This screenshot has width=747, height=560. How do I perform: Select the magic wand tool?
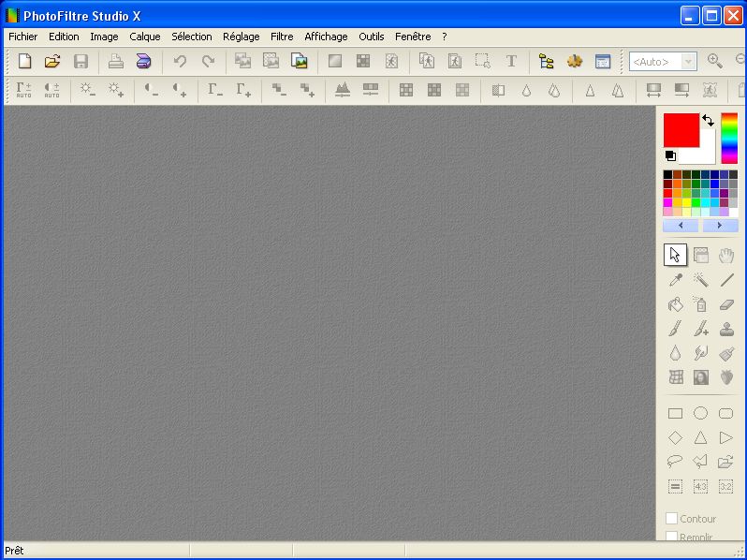coord(700,280)
